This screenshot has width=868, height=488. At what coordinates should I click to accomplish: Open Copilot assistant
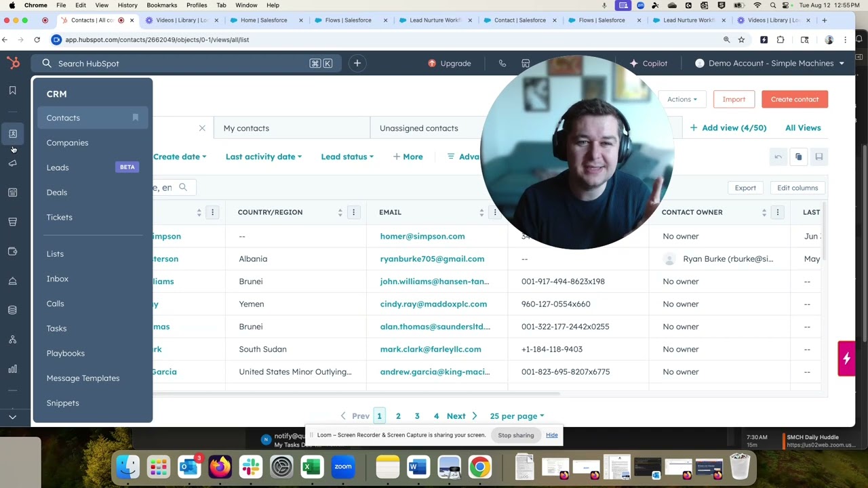(x=649, y=63)
